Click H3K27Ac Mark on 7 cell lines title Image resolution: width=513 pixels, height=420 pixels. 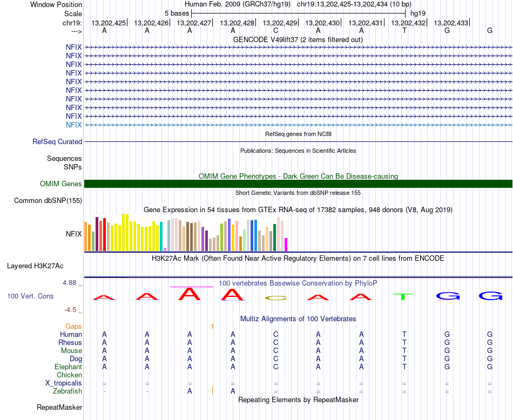tap(298, 259)
